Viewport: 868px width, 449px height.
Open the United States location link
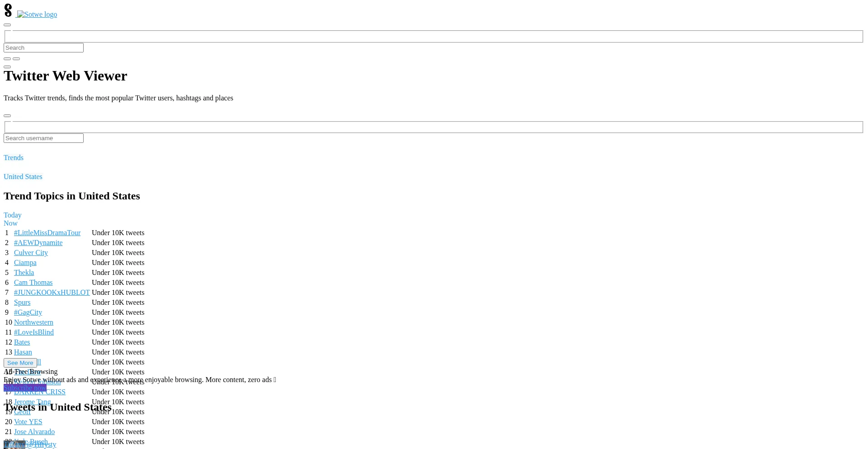pos(23,177)
